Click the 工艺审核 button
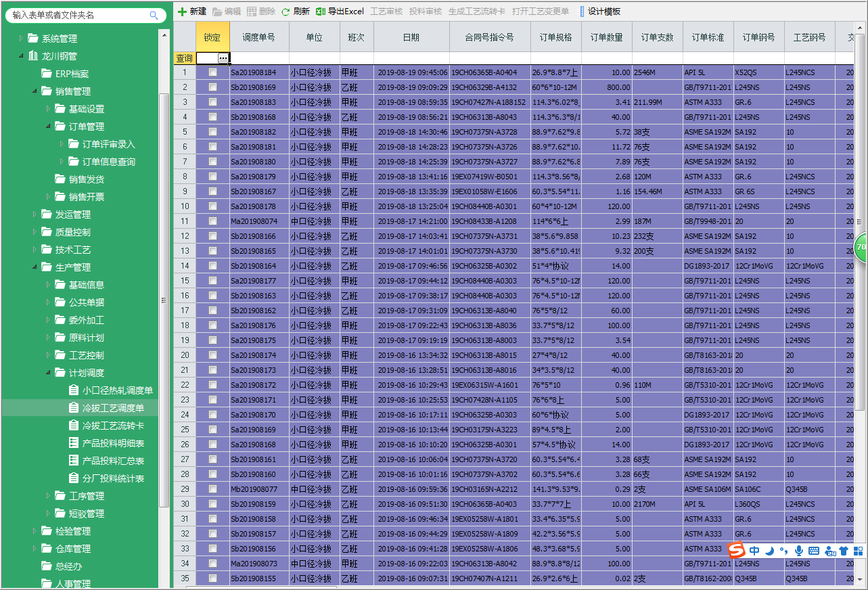The height and width of the screenshot is (590, 868). tap(386, 12)
